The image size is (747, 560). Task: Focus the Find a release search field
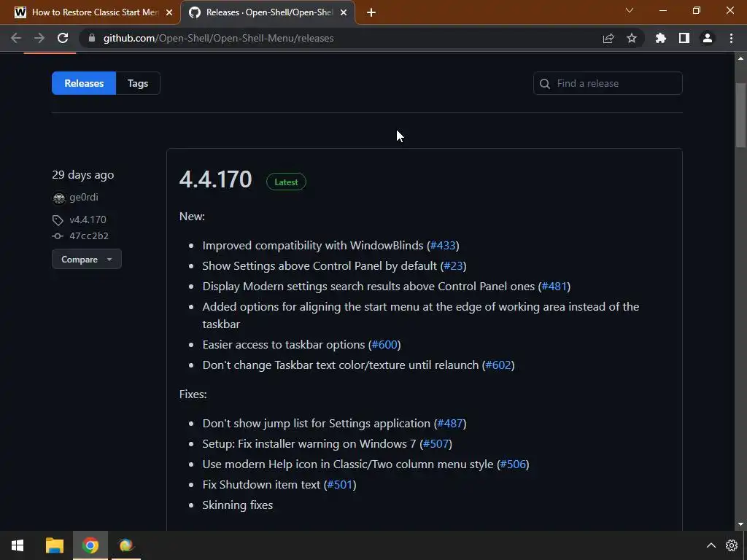[x=608, y=83]
